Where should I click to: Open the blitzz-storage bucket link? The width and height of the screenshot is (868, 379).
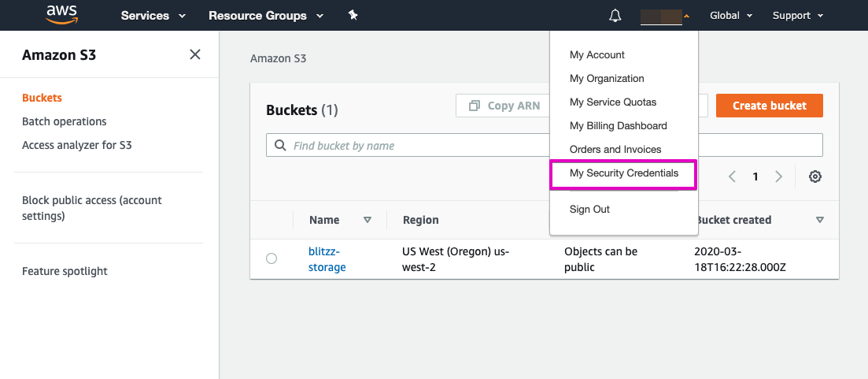(327, 259)
